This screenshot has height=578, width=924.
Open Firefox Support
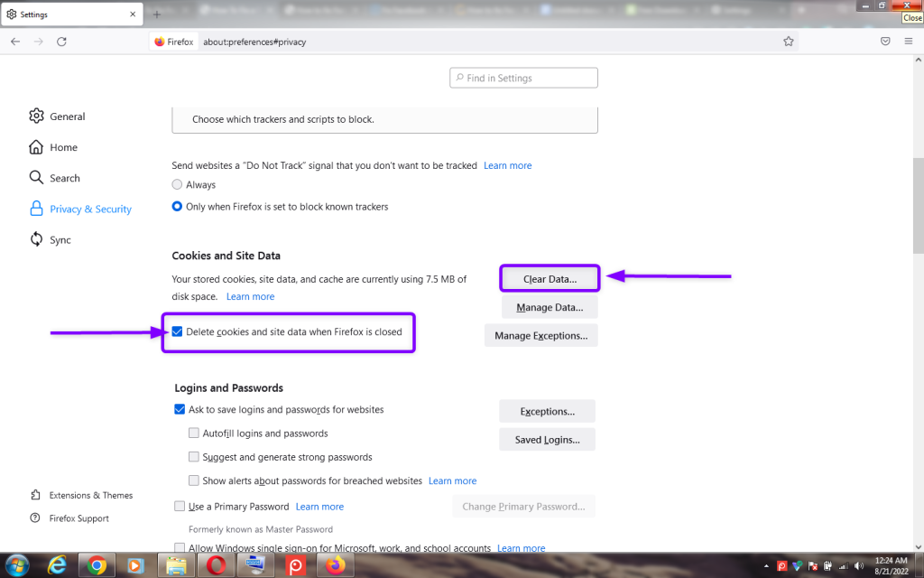[69, 518]
